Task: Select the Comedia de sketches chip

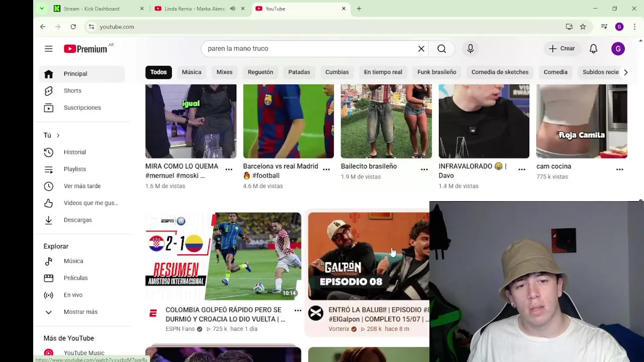Action: click(500, 72)
